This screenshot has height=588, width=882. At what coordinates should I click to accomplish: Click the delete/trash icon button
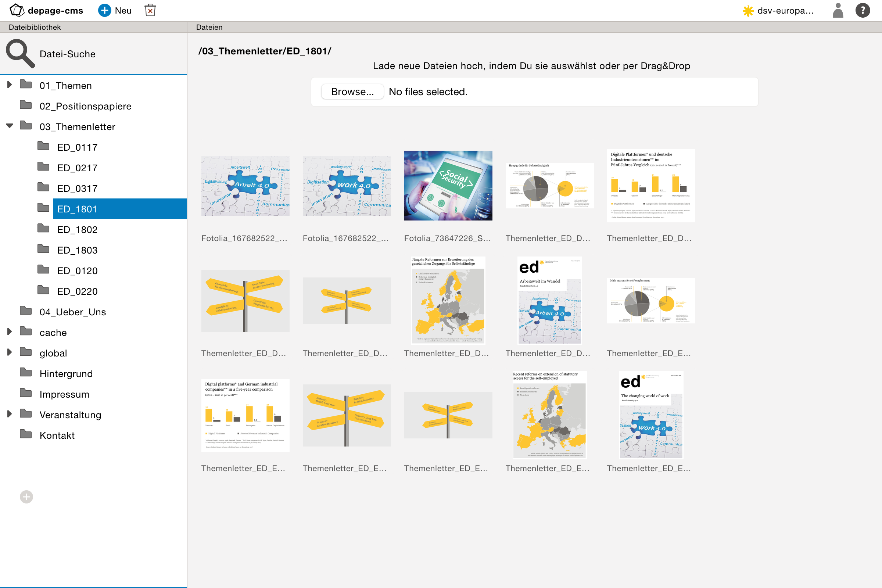[150, 11]
